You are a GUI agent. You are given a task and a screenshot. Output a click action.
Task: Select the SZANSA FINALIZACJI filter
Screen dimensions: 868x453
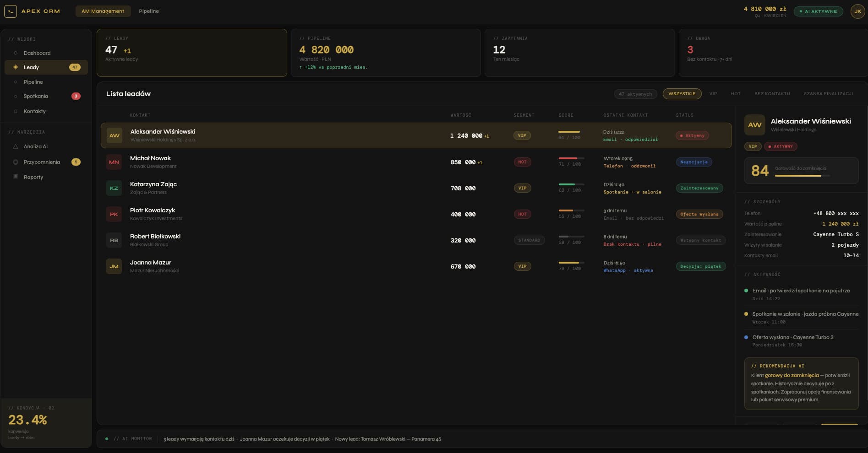(828, 94)
